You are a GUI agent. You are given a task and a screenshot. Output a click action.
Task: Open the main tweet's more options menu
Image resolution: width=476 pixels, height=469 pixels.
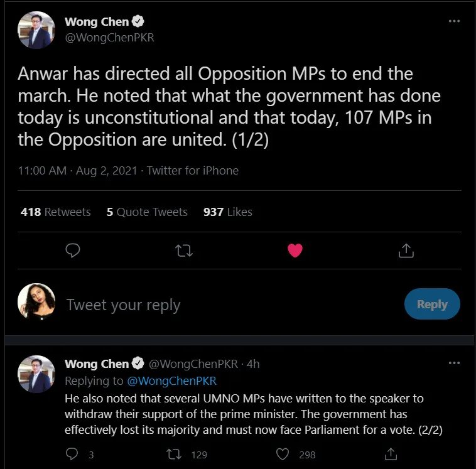coord(454,21)
